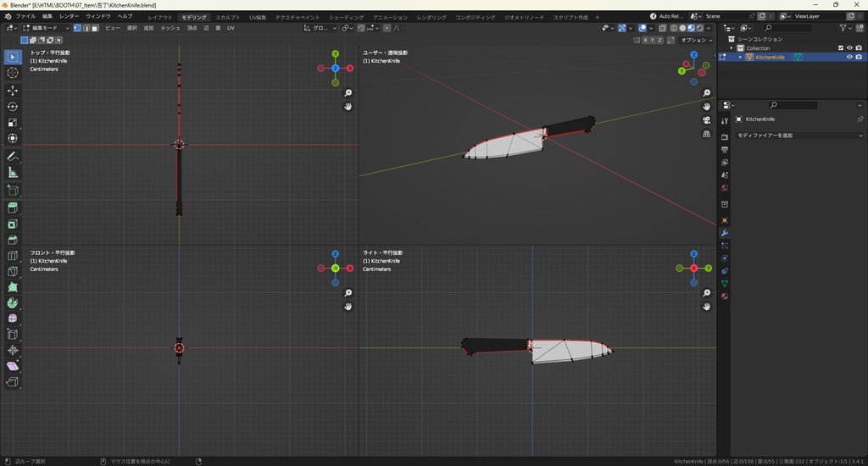Open the Material properties tab

(725, 296)
